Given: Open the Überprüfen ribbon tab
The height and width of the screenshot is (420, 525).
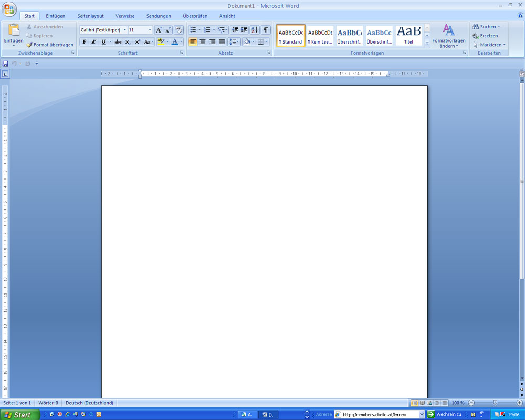Looking at the screenshot, I should [195, 16].
